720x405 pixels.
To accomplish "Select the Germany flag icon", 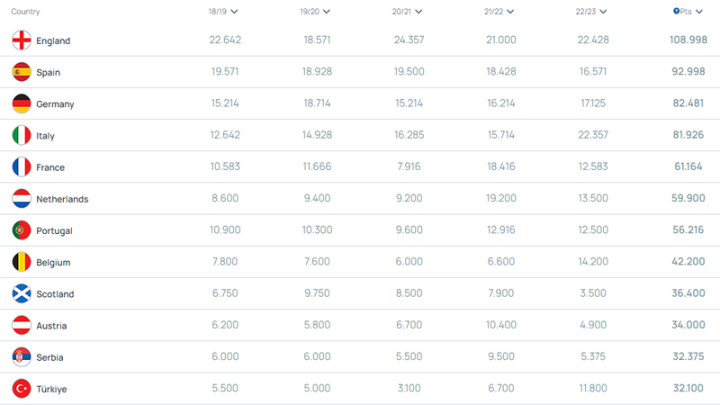I will coord(22,104).
